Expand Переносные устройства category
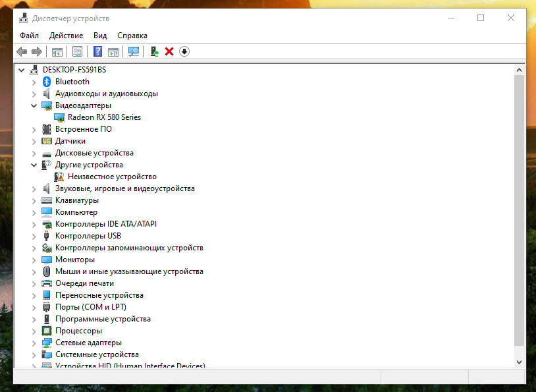 point(34,296)
